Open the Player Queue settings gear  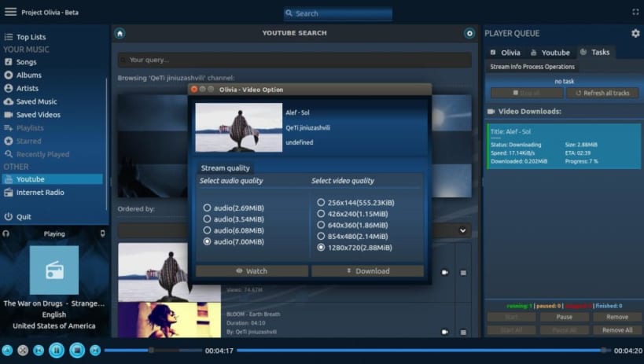click(635, 33)
